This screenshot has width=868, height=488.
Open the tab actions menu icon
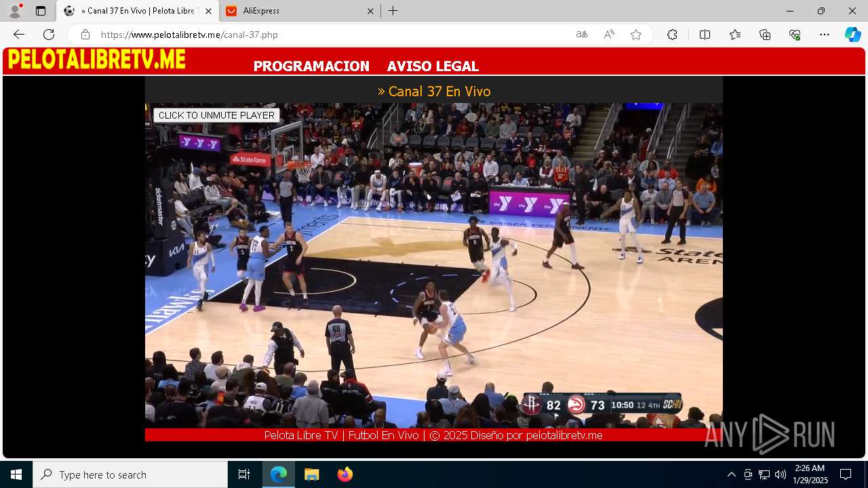click(41, 11)
